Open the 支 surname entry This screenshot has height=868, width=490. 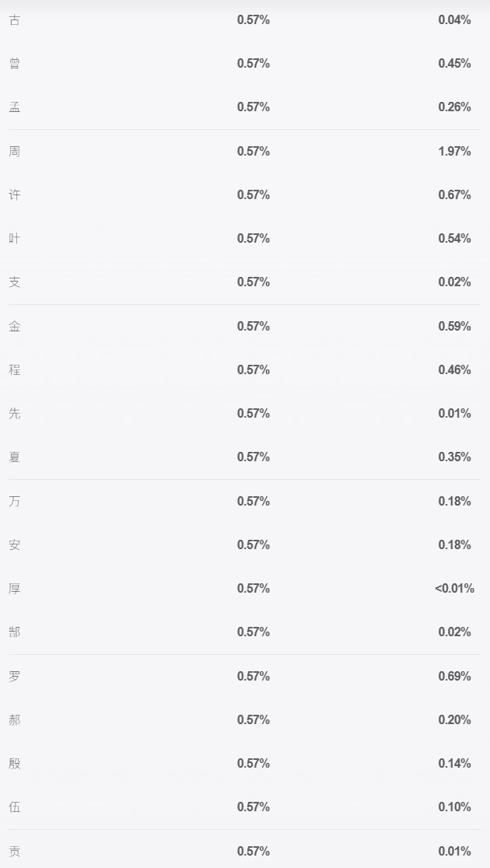click(x=15, y=282)
